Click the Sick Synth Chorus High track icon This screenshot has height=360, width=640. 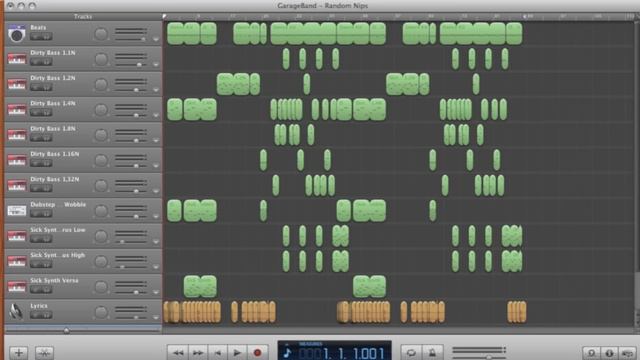[x=17, y=261]
